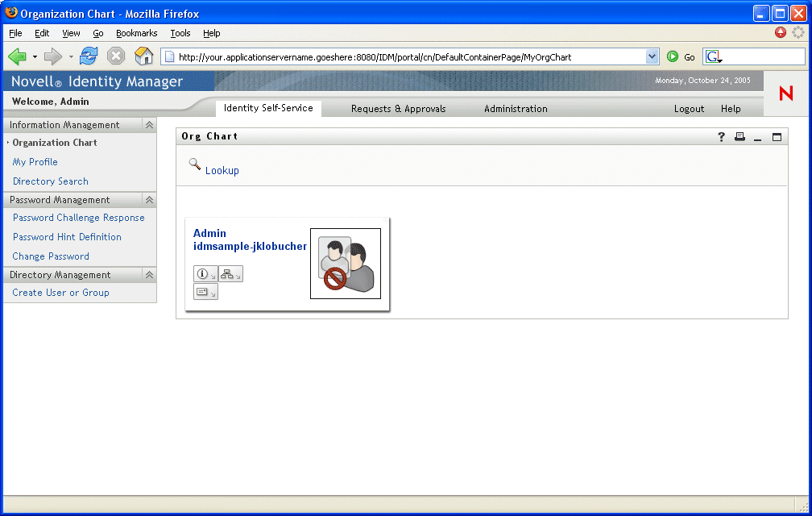The image size is (812, 516).
Task: Open Password Challenge Response link
Action: 78,218
